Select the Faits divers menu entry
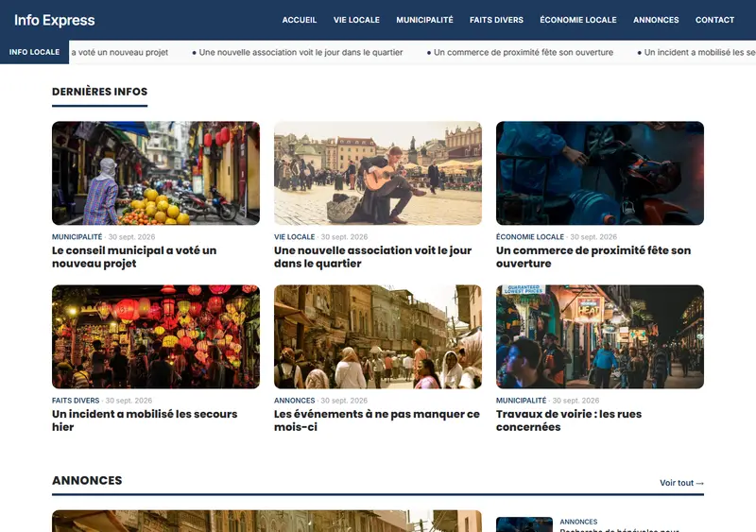This screenshot has height=532, width=756. click(x=496, y=20)
